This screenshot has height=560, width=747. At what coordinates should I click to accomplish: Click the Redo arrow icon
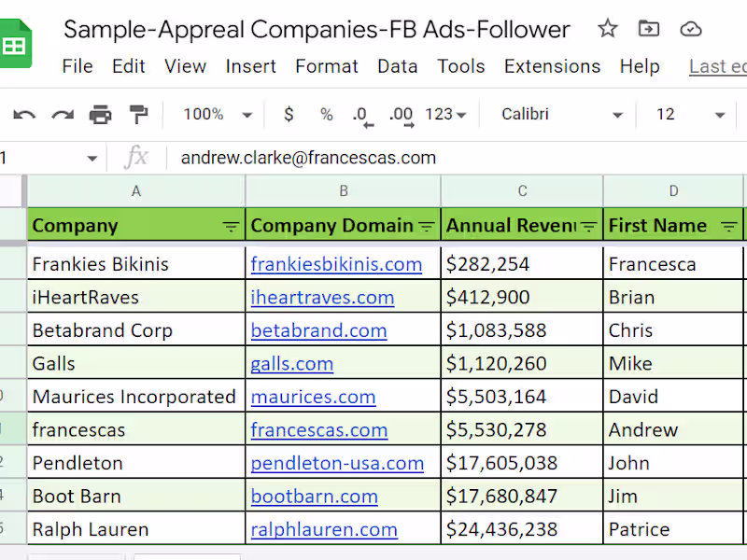coord(63,115)
